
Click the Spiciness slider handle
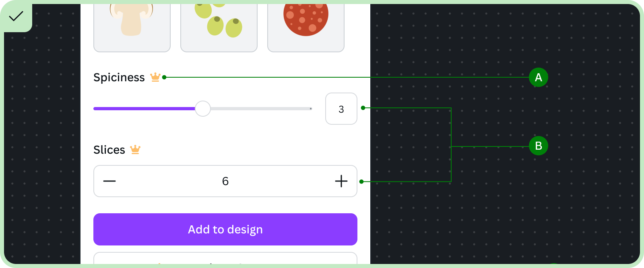pos(203,109)
